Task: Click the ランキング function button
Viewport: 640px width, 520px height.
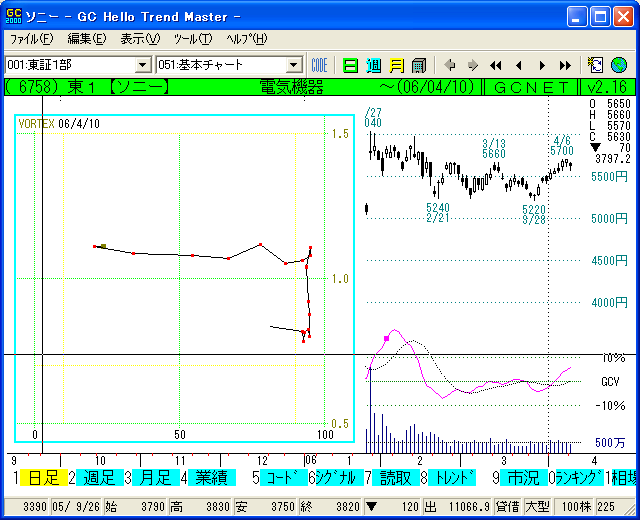Action: (580, 478)
